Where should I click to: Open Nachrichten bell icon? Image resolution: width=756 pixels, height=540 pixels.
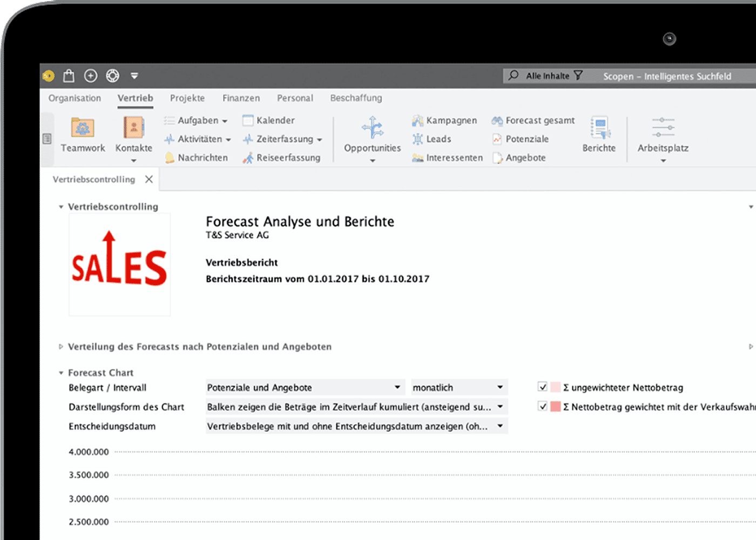tap(170, 158)
